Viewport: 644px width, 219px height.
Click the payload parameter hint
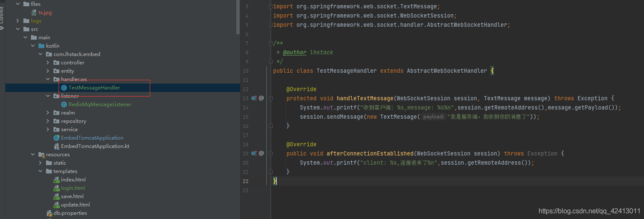pos(433,117)
